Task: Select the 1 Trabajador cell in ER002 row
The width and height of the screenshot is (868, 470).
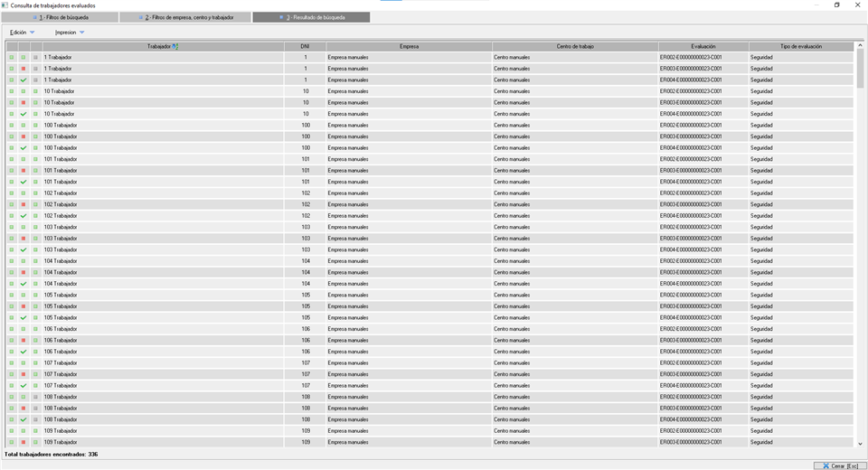Action: coord(164,58)
